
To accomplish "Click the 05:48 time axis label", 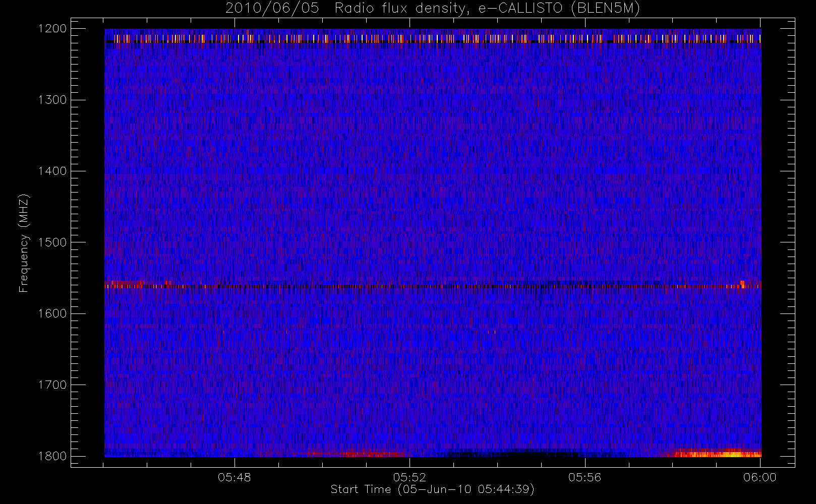I will click(235, 477).
